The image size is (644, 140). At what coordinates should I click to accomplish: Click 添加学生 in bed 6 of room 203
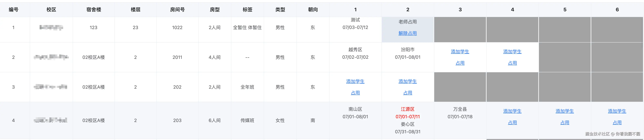click(x=617, y=111)
